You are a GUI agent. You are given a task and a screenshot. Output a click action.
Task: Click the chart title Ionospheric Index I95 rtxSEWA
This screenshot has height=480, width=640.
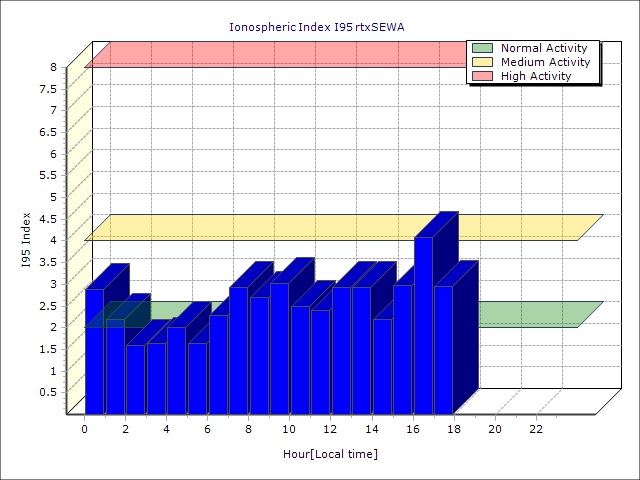point(317,26)
